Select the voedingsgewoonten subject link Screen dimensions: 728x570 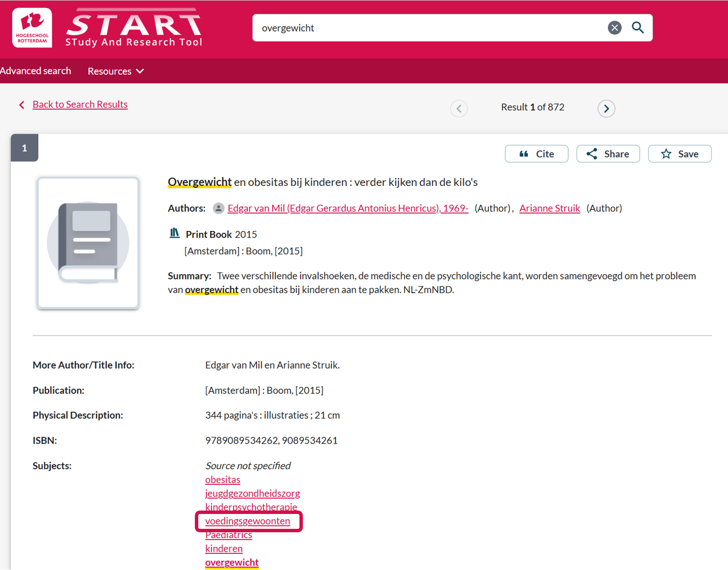[247, 521]
